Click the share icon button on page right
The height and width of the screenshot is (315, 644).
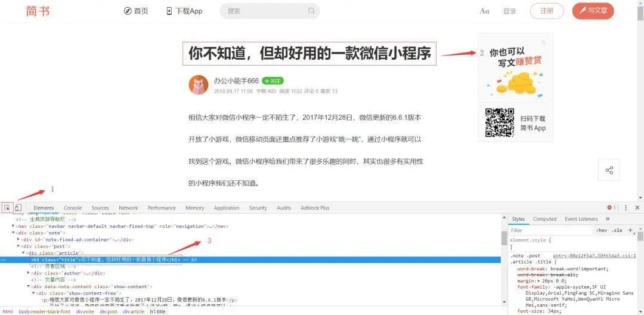coord(609,170)
